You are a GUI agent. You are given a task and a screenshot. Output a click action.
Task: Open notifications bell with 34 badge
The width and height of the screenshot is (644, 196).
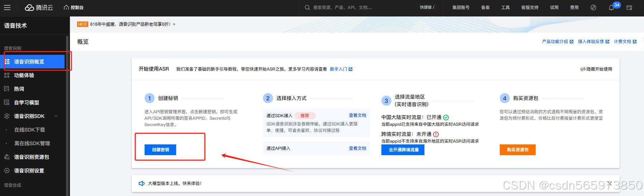click(612, 8)
